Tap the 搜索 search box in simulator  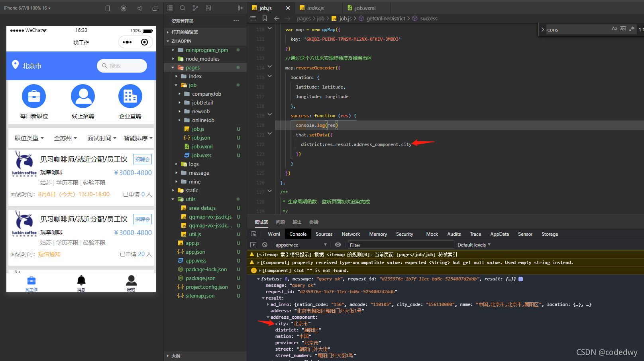122,66
